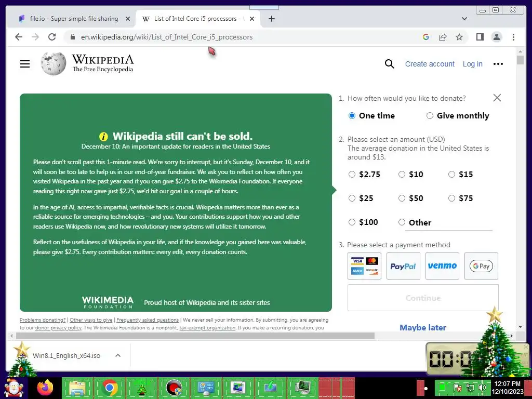Click the horizontal page scrollbar thumb
Screen dimensions: 532x399
point(195,336)
